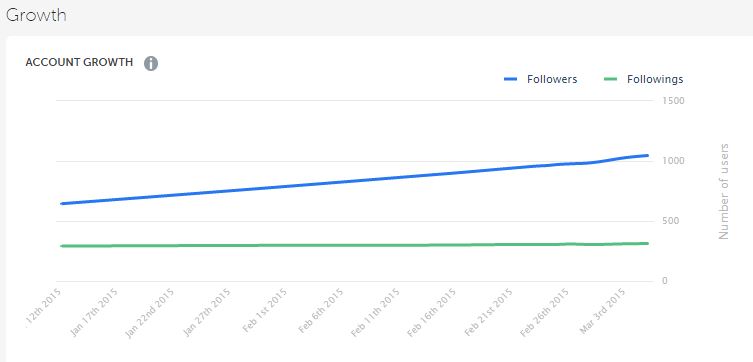
Task: Click the ACCOUNT GROWTH chart title
Action: point(79,62)
